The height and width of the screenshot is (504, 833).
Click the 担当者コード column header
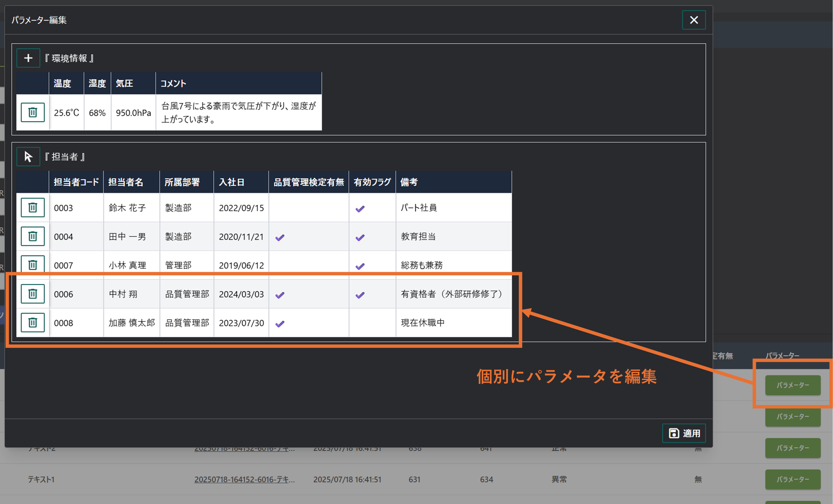click(76, 182)
